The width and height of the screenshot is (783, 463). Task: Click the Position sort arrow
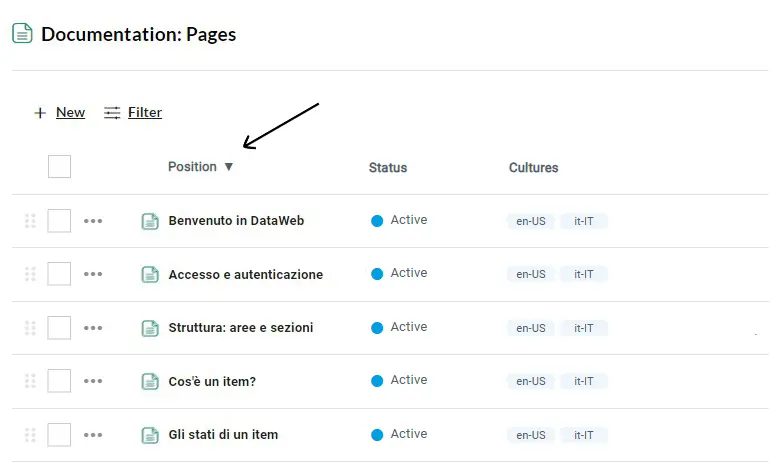pos(228,167)
